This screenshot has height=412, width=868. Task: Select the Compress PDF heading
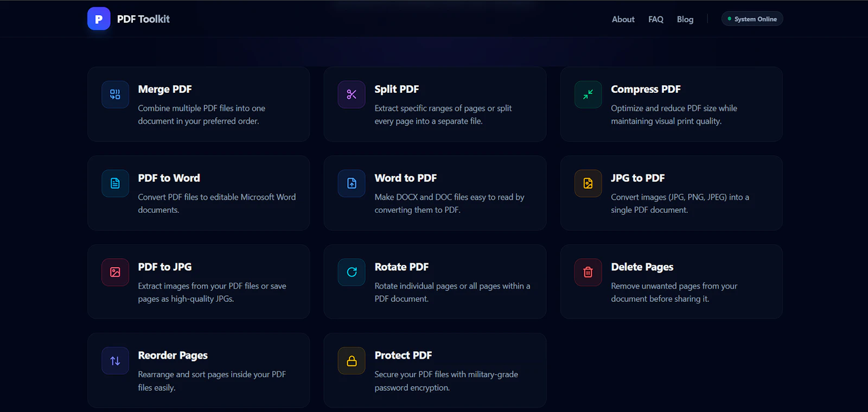[x=646, y=89]
